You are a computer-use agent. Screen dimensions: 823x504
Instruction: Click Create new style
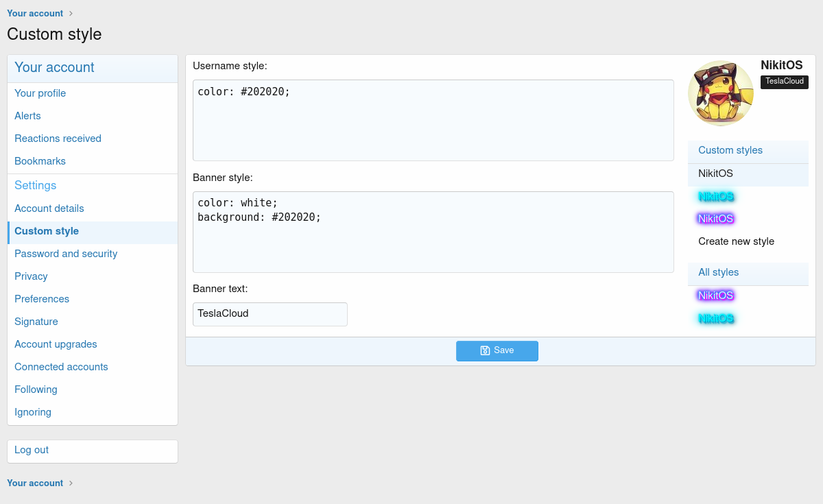click(x=736, y=241)
